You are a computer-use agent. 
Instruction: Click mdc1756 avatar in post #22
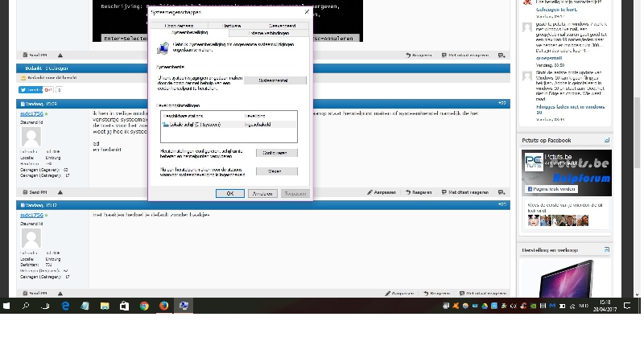[31, 137]
